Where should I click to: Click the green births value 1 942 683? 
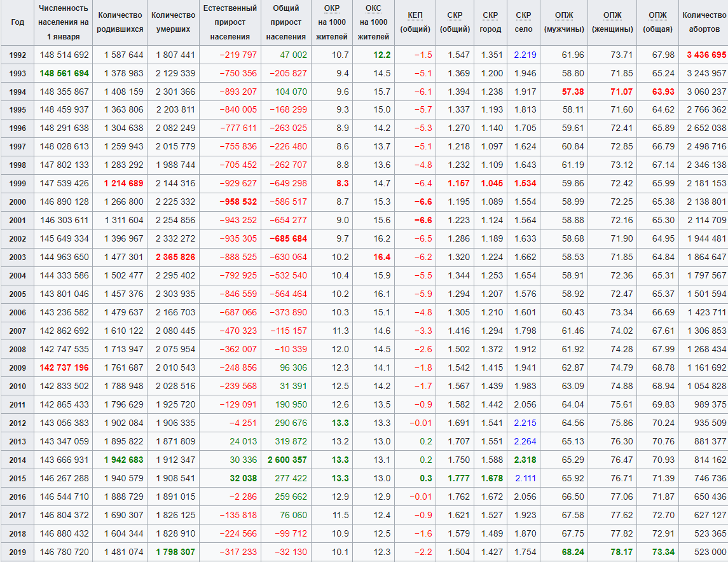pos(123,460)
